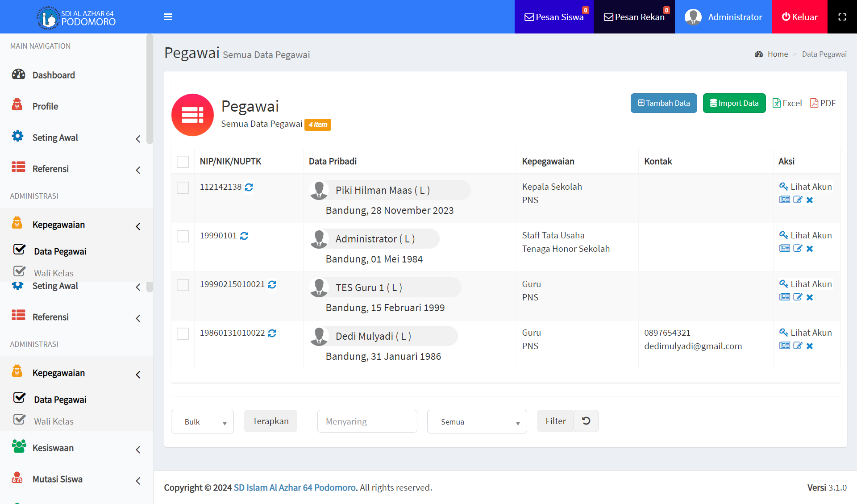The height and width of the screenshot is (504, 857).
Task: Click refresh icon next to NIP 112142138
Action: (x=249, y=187)
